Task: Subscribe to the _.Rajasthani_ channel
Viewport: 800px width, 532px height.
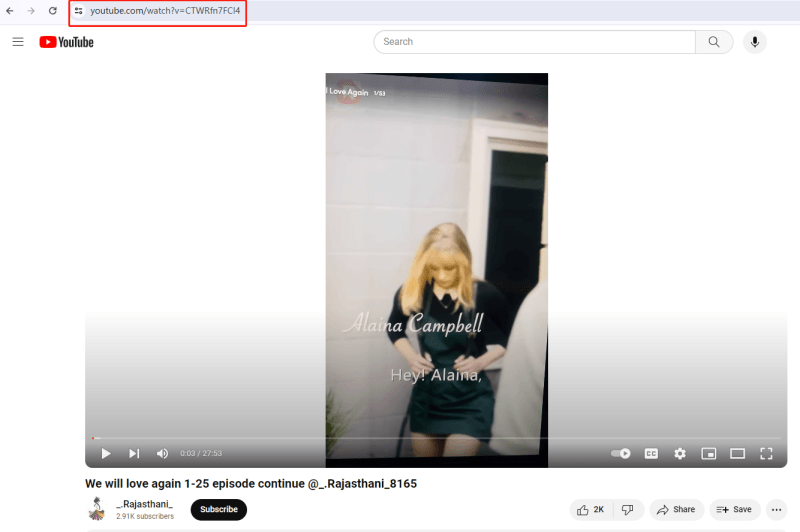Action: pos(219,510)
